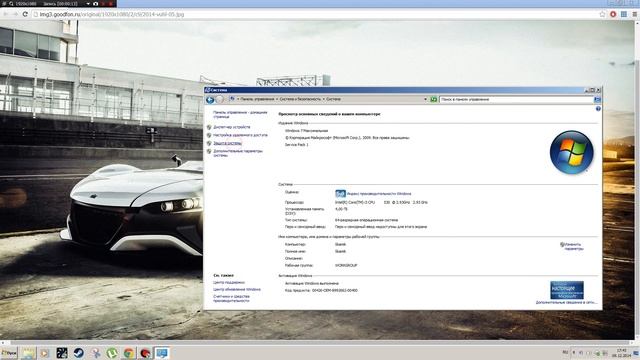This screenshot has width=640, height=360.
Task: Click shield icon beside 'Защита системы'
Action: point(209,143)
